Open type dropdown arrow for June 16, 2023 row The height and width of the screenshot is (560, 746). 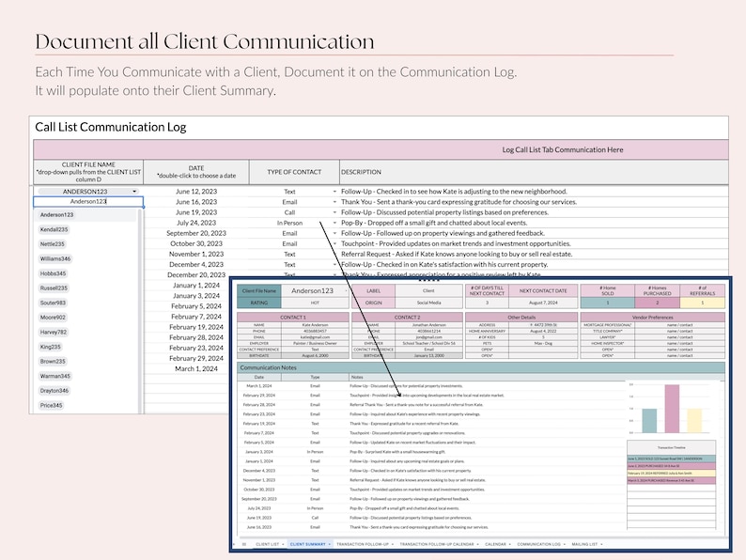[334, 202]
